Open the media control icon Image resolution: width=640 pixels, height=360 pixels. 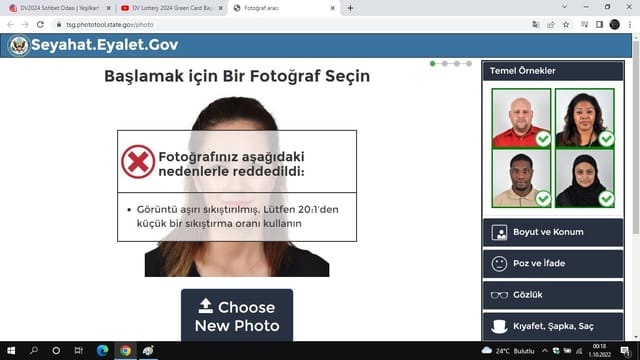tap(584, 24)
